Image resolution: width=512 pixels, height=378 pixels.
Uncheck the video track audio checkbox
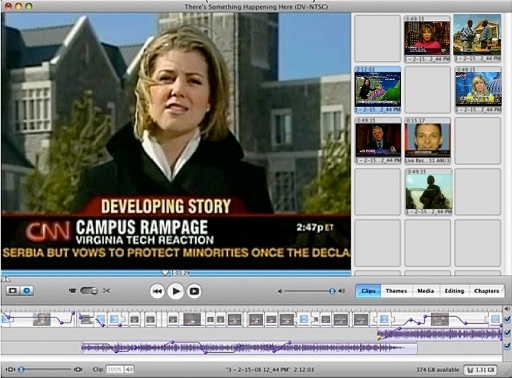(507, 319)
